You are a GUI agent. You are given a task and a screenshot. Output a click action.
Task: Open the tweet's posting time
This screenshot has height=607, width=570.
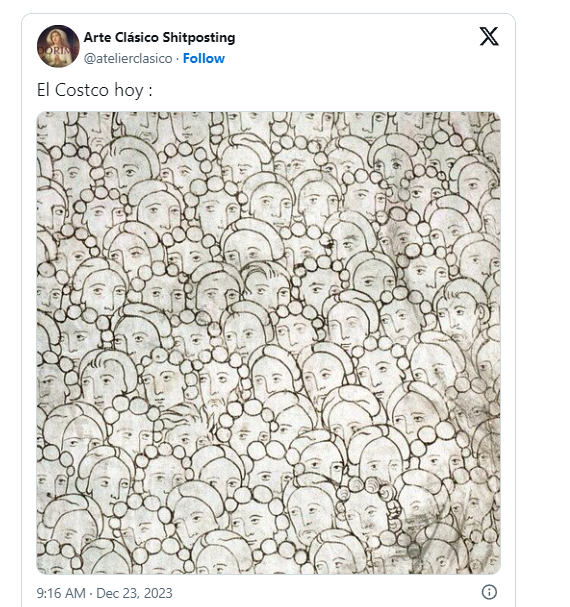(x=61, y=593)
